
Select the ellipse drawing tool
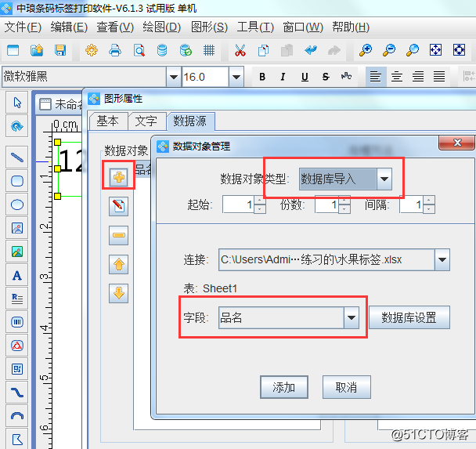click(x=17, y=205)
